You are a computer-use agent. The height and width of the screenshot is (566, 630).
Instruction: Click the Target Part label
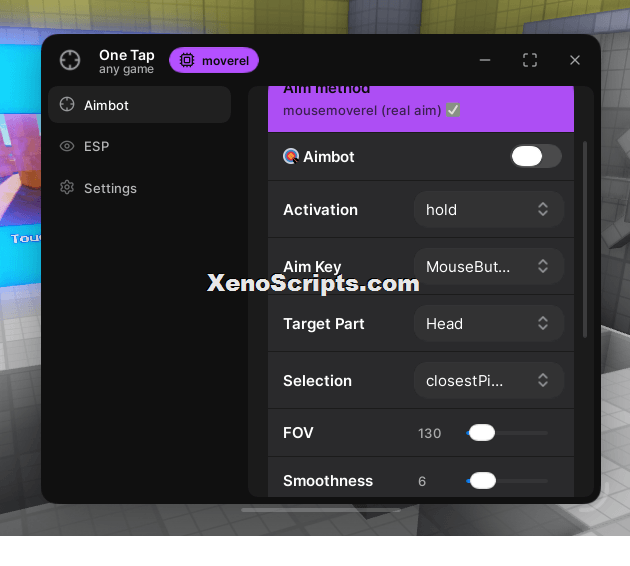pyautogui.click(x=323, y=324)
